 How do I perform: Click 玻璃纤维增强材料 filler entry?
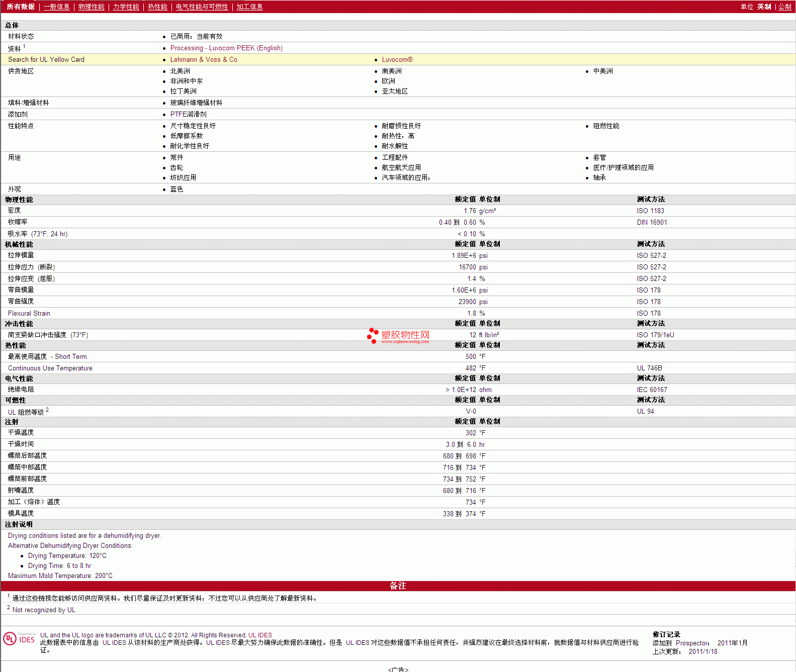click(x=196, y=103)
